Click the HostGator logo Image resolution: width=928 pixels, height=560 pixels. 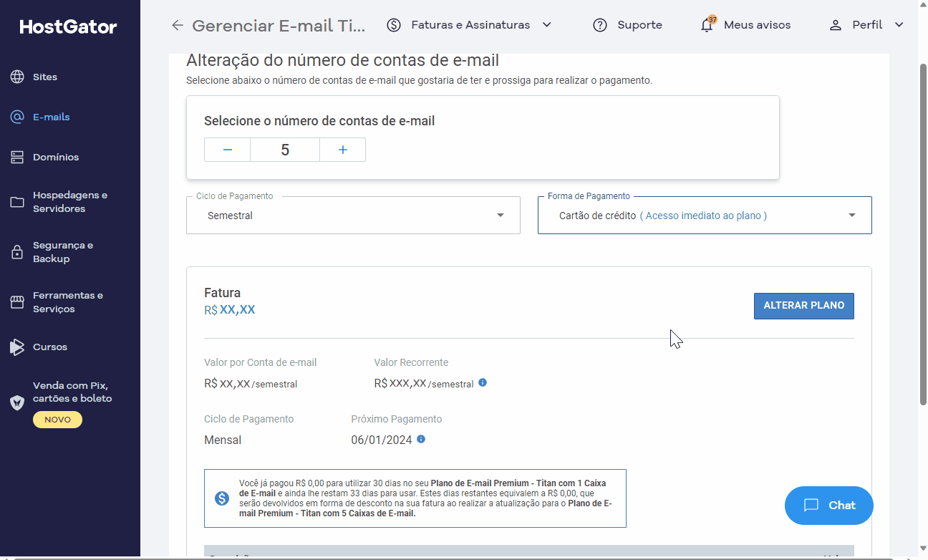[x=68, y=27]
